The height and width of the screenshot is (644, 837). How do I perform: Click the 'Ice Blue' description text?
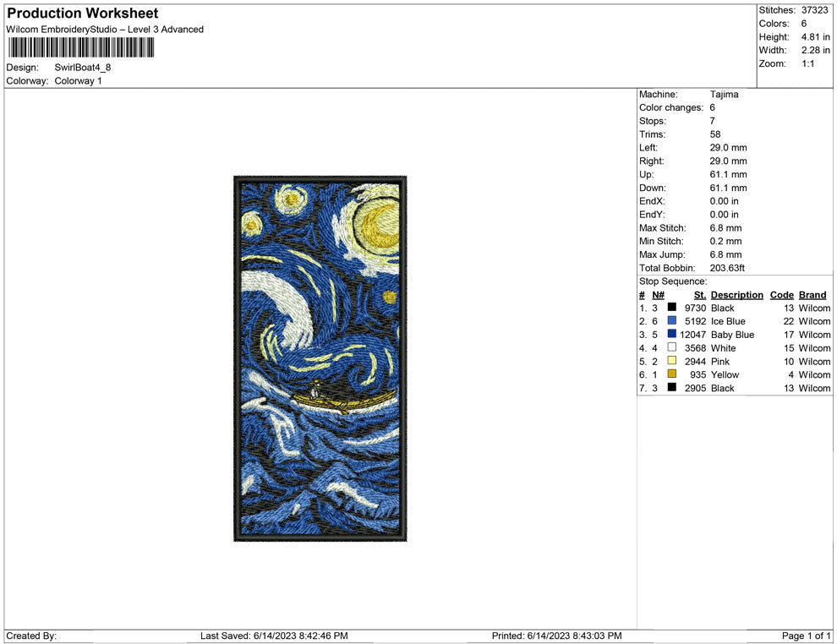click(728, 321)
